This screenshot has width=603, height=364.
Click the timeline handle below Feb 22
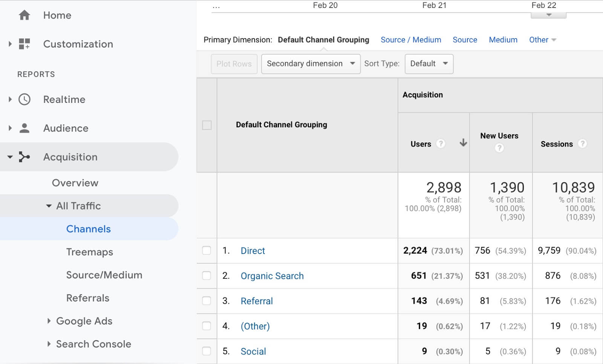[548, 15]
